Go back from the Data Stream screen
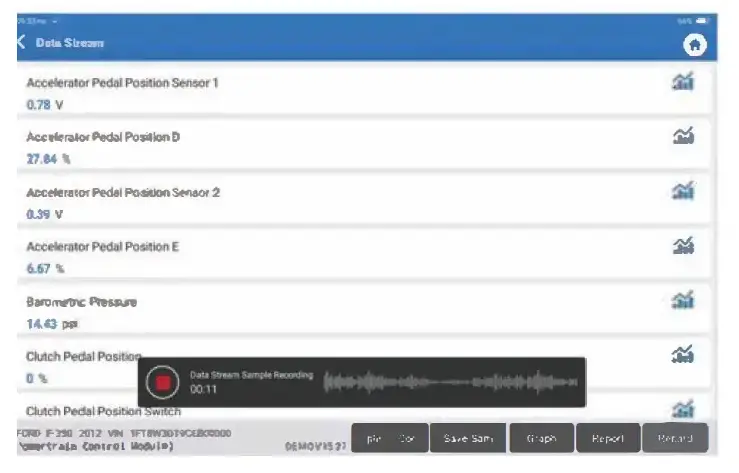This screenshot has height=473, width=739. 22,42
